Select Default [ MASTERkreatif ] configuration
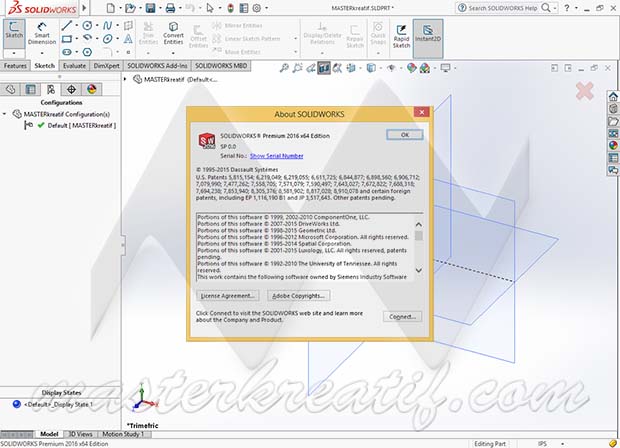The height and width of the screenshot is (448, 620). pyautogui.click(x=81, y=125)
